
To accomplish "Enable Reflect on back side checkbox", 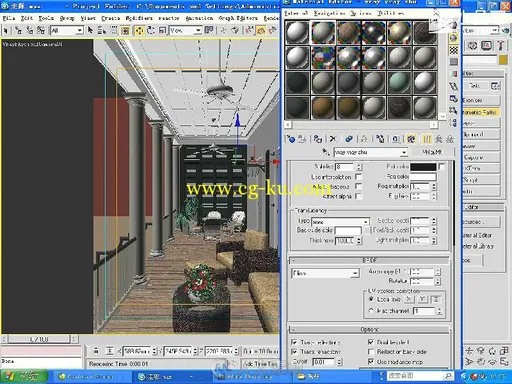I will pyautogui.click(x=371, y=352).
